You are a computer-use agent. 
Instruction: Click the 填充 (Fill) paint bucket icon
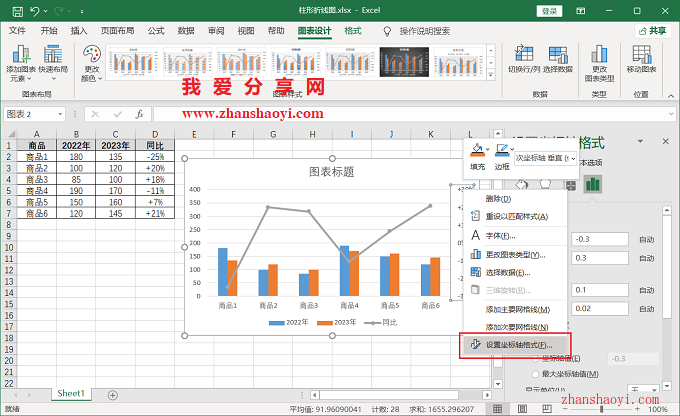(477, 150)
